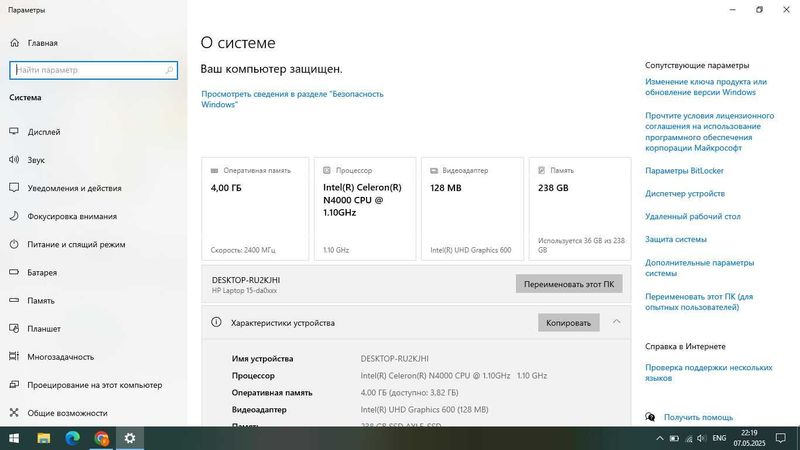Show hidden tray icons chevron
Image resolution: width=800 pixels, height=450 pixels.
[660, 438]
